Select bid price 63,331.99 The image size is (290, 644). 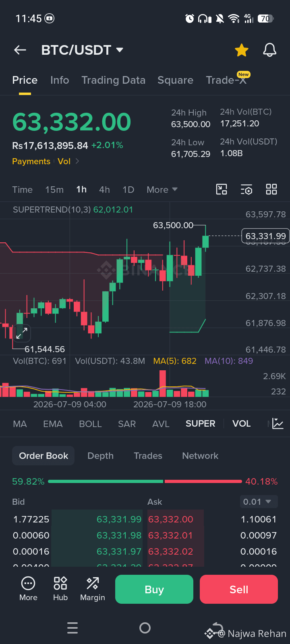tap(119, 519)
